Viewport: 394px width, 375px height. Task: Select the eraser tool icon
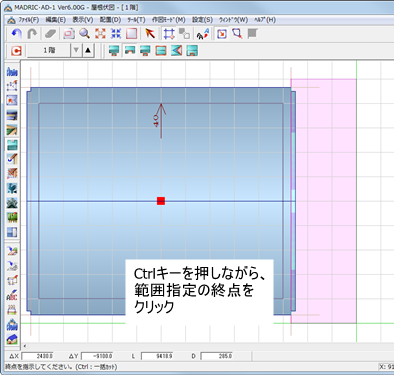pos(51,34)
